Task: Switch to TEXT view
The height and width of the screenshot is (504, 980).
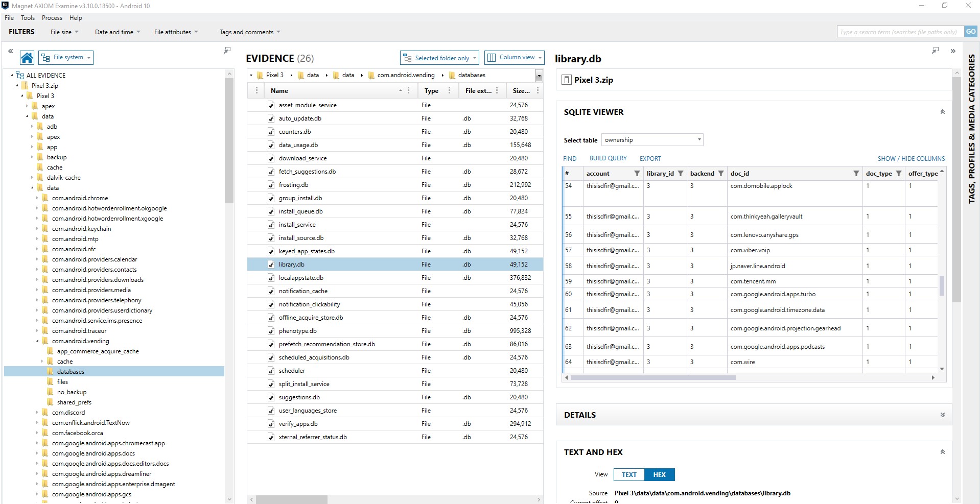Action: (x=629, y=475)
